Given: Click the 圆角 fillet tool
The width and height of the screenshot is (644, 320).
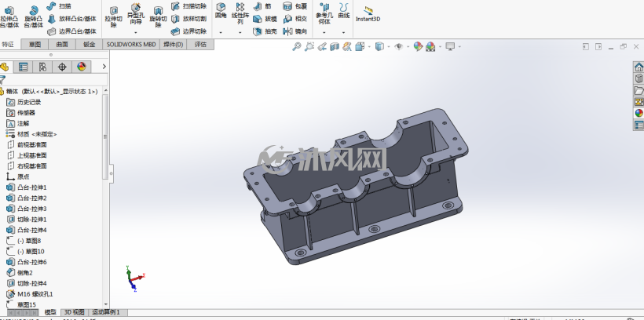Looking at the screenshot, I should click(x=221, y=11).
